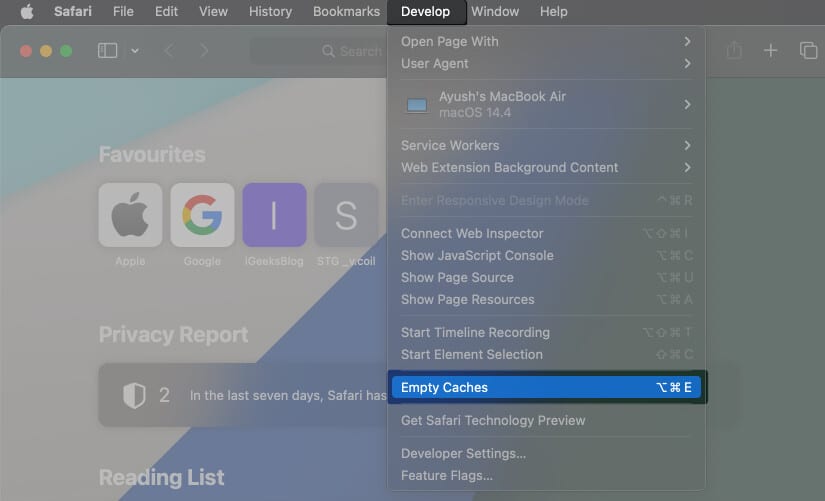Viewport: 825px width, 501px height.
Task: Click the yellow minimize window button
Action: pyautogui.click(x=46, y=51)
